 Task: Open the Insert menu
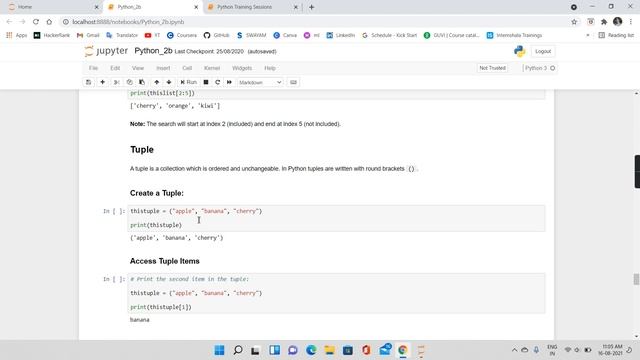pos(163,68)
